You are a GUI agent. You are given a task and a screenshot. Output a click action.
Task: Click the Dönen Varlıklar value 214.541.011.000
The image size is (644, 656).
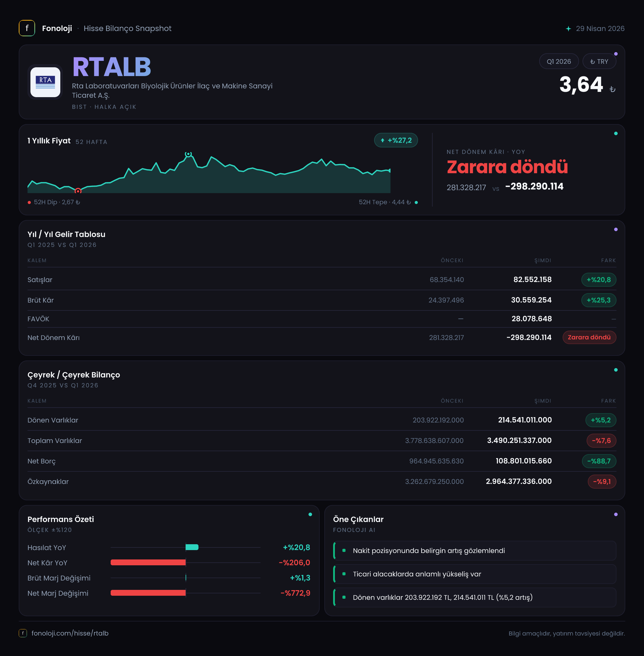(x=525, y=420)
